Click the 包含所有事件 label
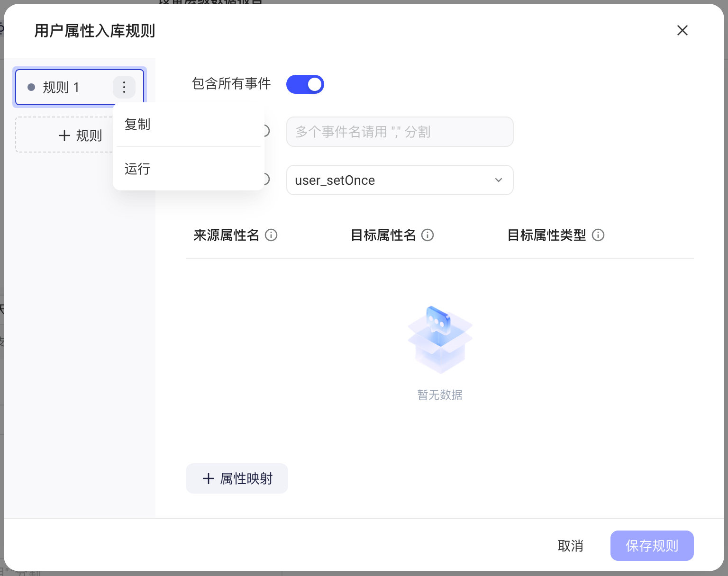 point(231,84)
